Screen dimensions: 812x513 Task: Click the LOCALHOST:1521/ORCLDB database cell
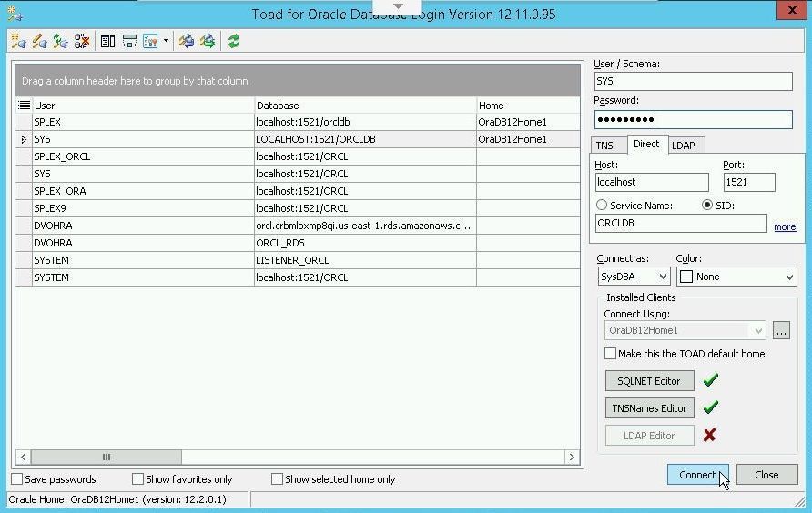[365, 139]
